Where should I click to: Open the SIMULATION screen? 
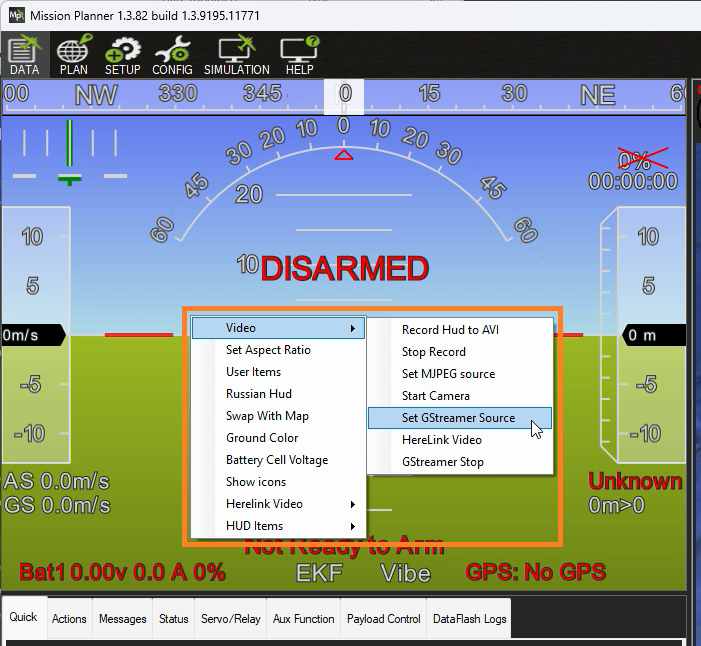click(x=237, y=55)
